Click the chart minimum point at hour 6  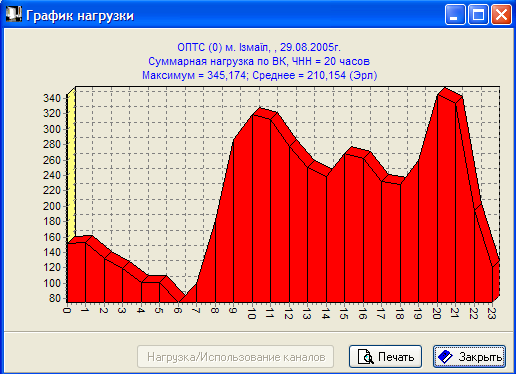click(x=179, y=301)
